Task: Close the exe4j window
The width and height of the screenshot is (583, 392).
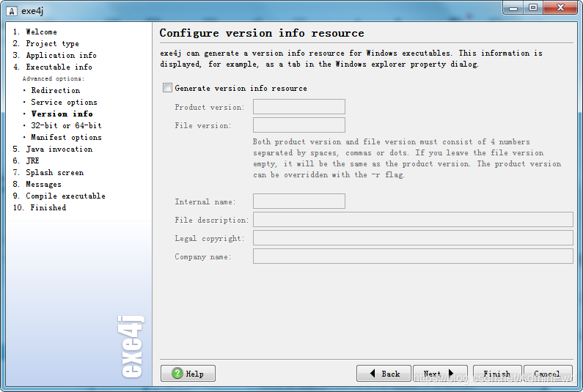Action: (x=561, y=7)
